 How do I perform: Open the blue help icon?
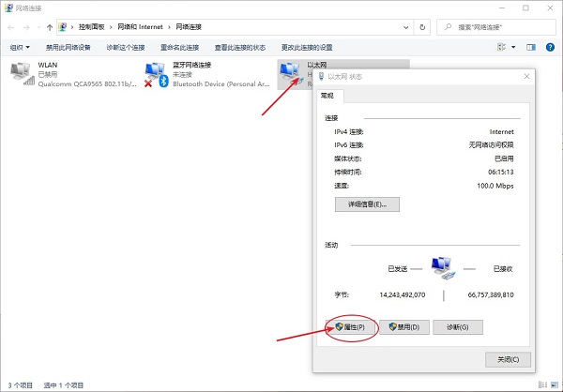click(550, 47)
